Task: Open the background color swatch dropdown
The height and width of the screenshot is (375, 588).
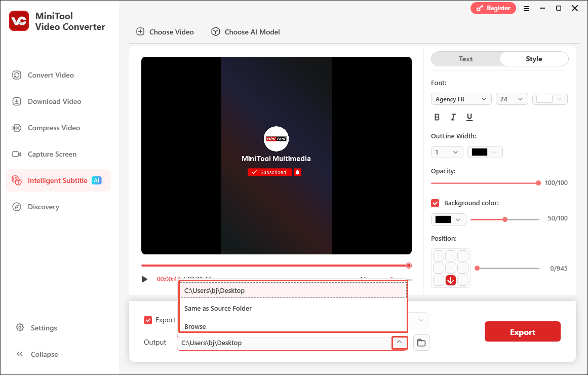Action: pos(449,219)
